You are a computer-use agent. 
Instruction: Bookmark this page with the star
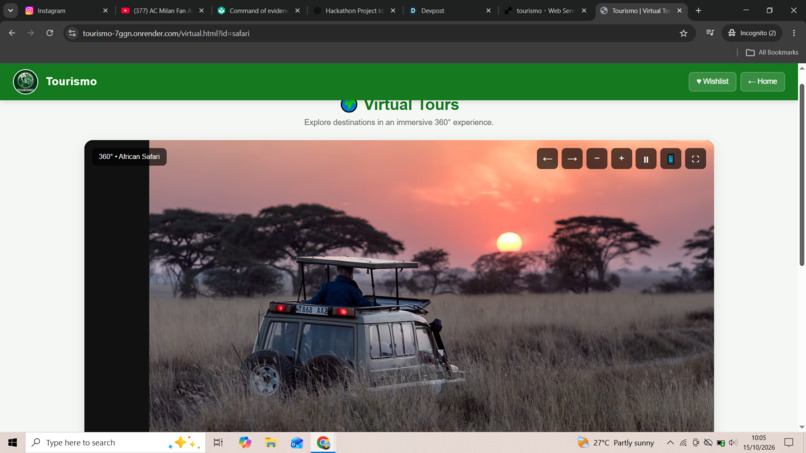683,33
